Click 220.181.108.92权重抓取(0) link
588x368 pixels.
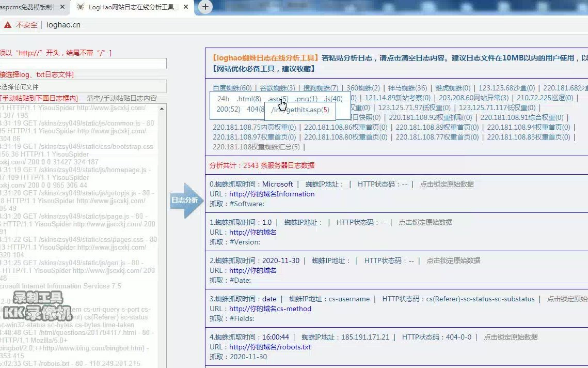[430, 117]
